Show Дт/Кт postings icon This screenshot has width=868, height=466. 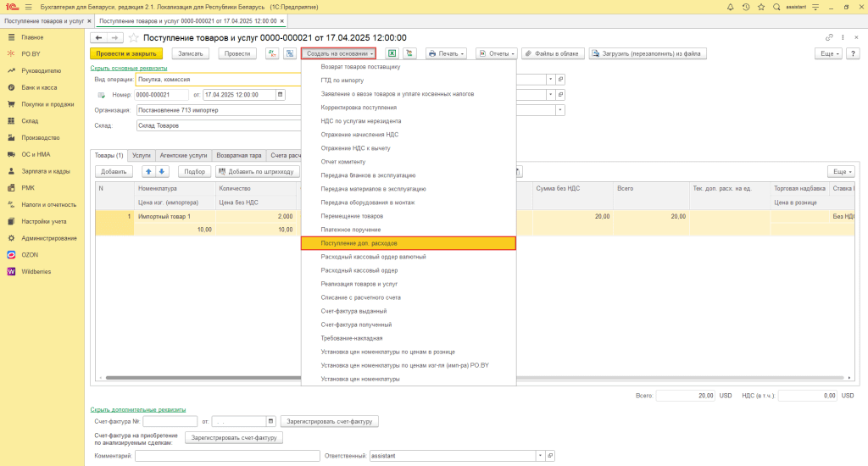coord(272,53)
